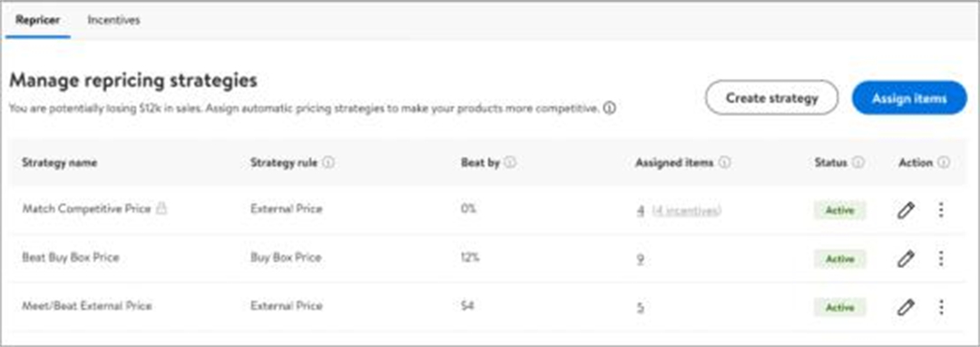Click the Assign items button
The height and width of the screenshot is (347, 980).
point(909,98)
